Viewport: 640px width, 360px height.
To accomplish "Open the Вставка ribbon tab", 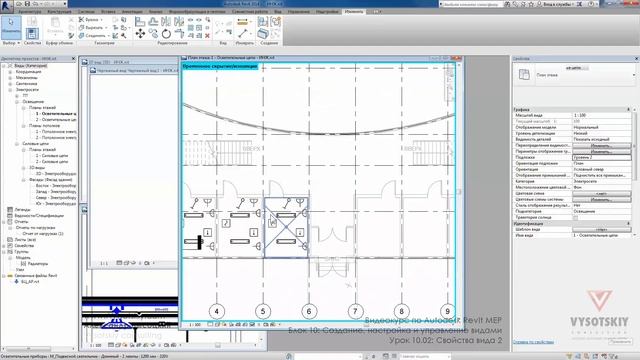I will (x=109, y=11).
